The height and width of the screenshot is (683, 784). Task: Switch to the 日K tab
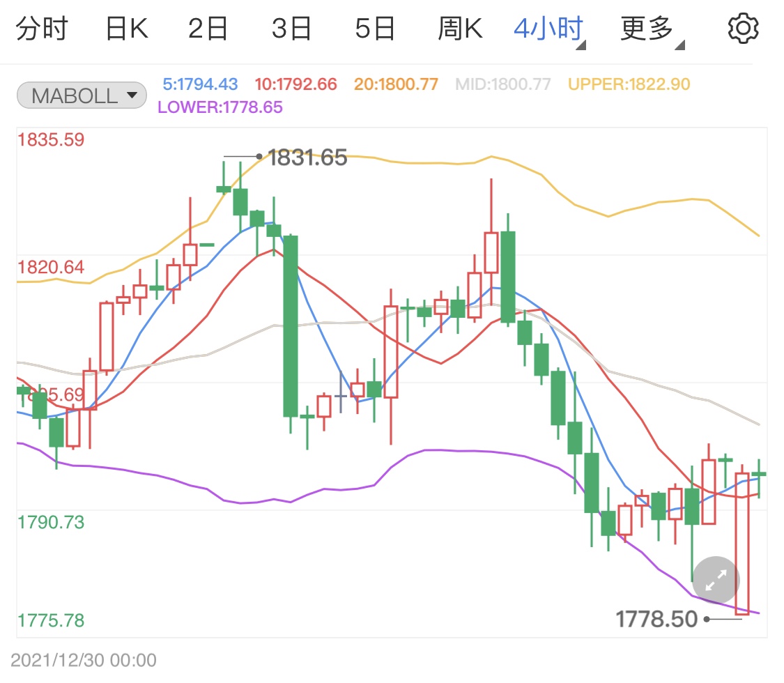pos(127,29)
